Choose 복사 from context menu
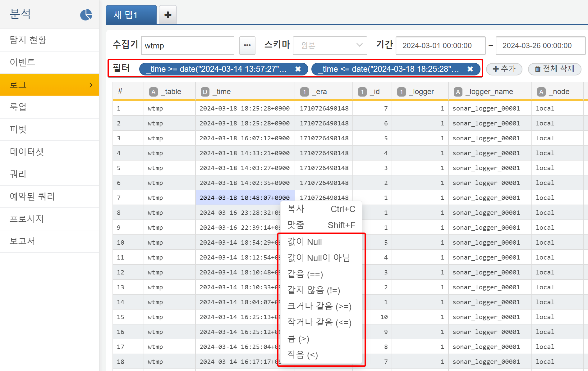This screenshot has width=588, height=371. [x=321, y=209]
